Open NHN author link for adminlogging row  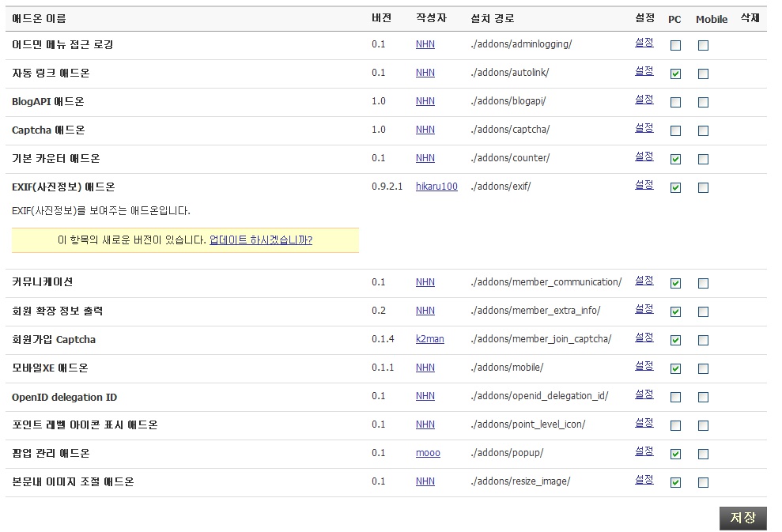pos(425,44)
